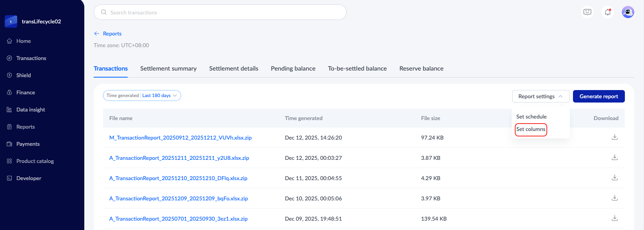Download the A_TransactionReport y2U8 file

614,157
